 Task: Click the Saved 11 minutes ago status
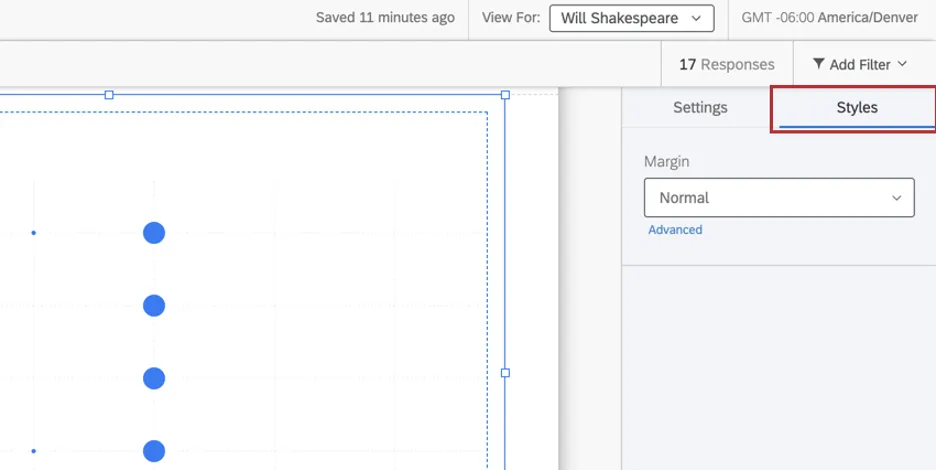[x=385, y=18]
